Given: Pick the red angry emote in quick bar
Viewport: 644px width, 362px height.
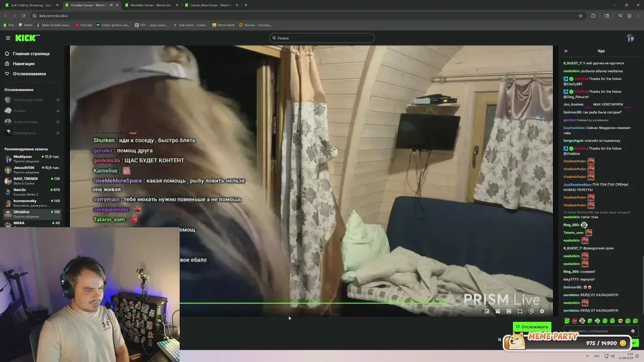Looking at the screenshot, I should coord(575,321).
